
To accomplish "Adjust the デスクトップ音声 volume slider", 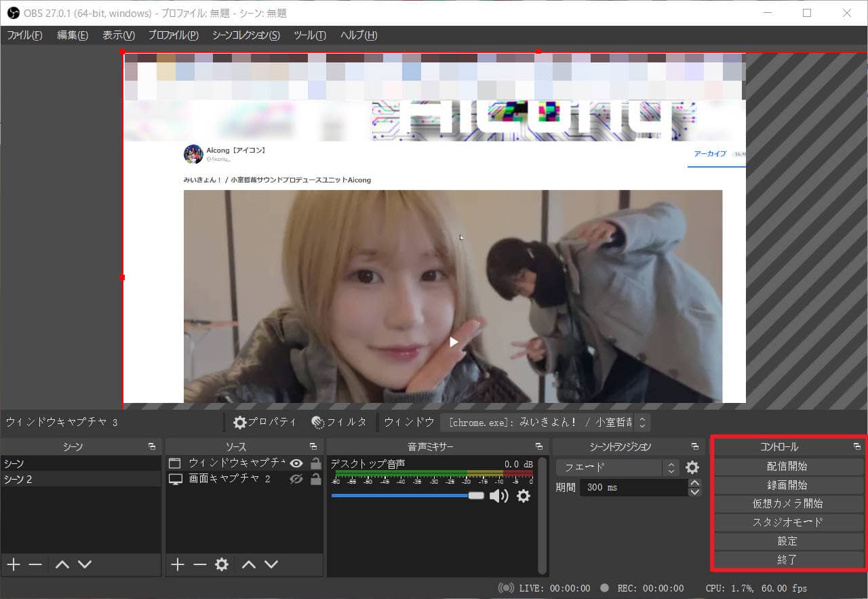I will click(x=476, y=496).
